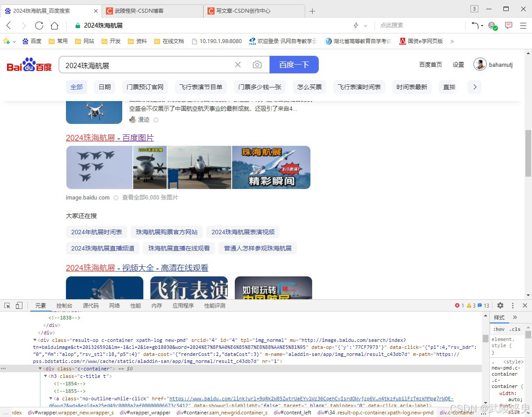Open the 在线文档 bookmarks folder
Screen dimensions: 532x417
[169, 41]
